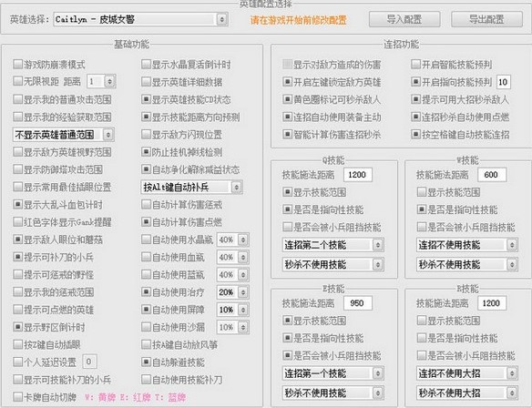Viewport: 532px width, 408px height.
Task: Enable 按A键自动放风筝 checkbox
Action: [146, 344]
